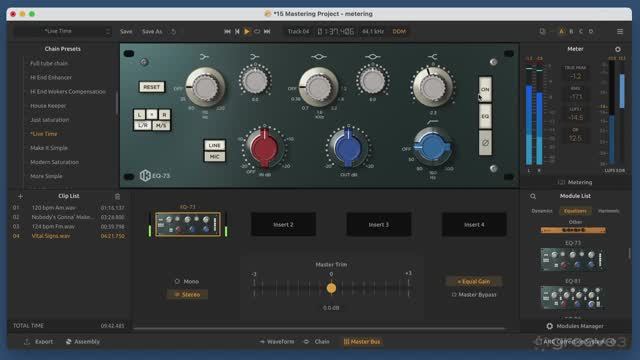Select LINE input mode
640x360 pixels.
tap(214, 145)
